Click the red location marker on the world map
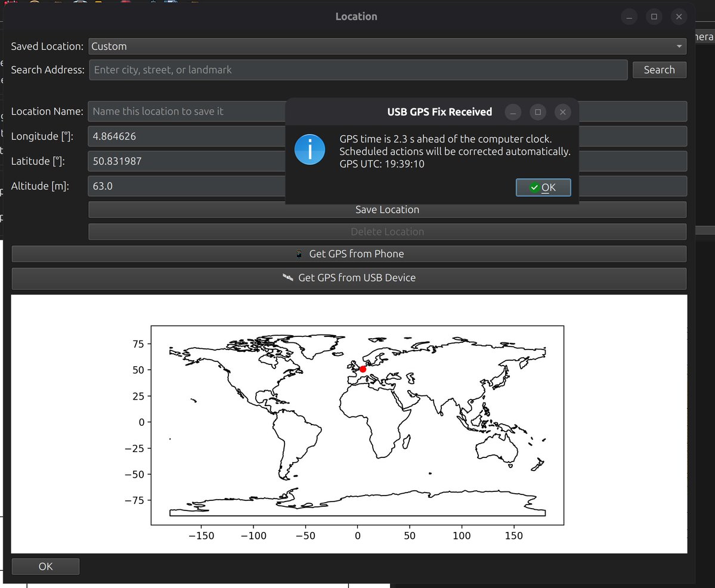Image resolution: width=715 pixels, height=588 pixels. (x=363, y=369)
